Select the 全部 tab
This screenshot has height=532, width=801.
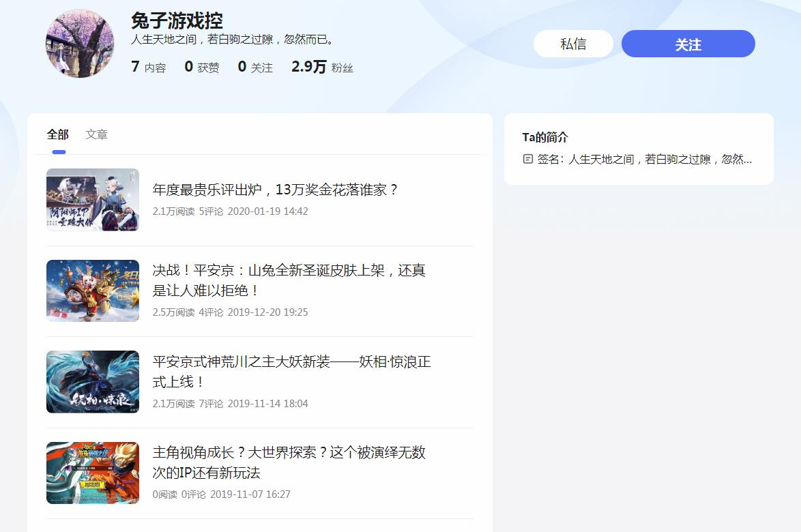point(58,134)
